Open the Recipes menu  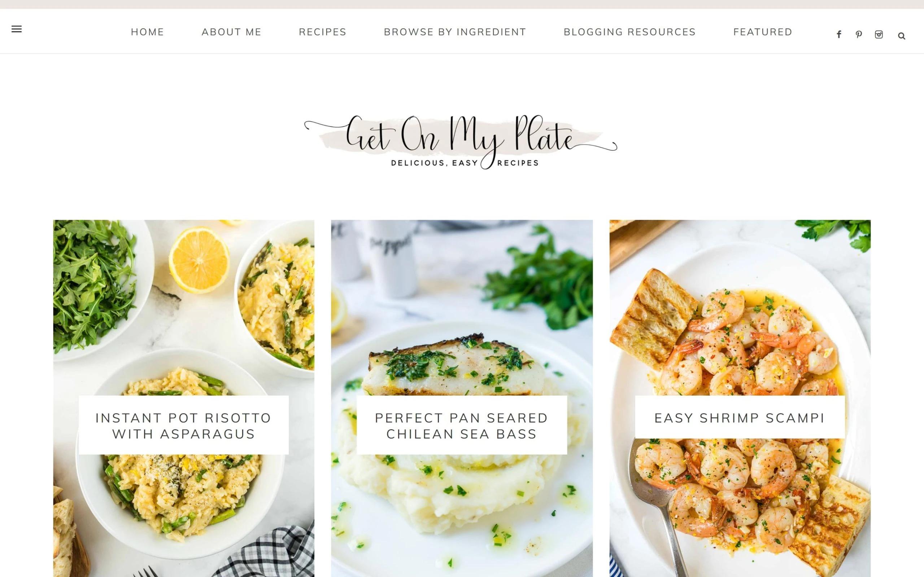click(x=323, y=32)
